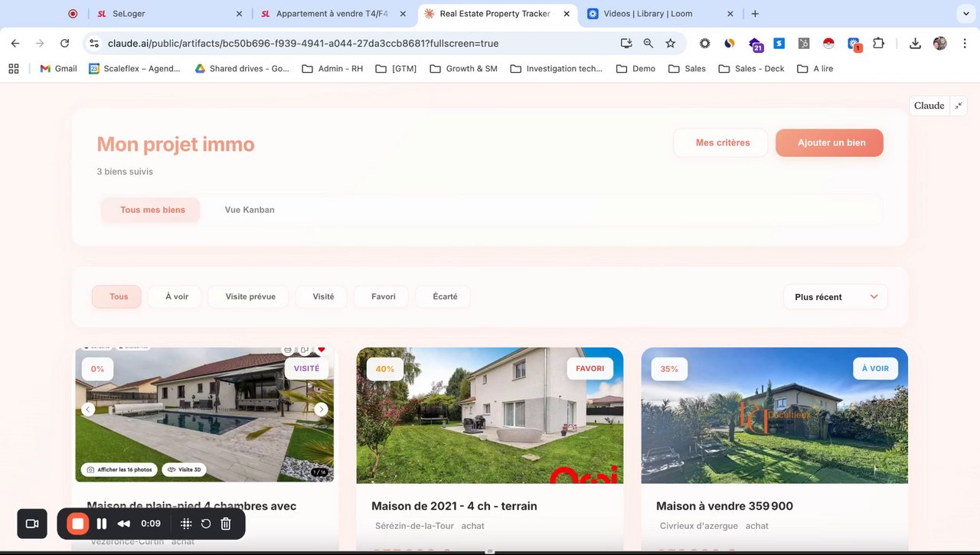Go to the previous photo of the first house
The image size is (980, 555).
tap(88, 410)
